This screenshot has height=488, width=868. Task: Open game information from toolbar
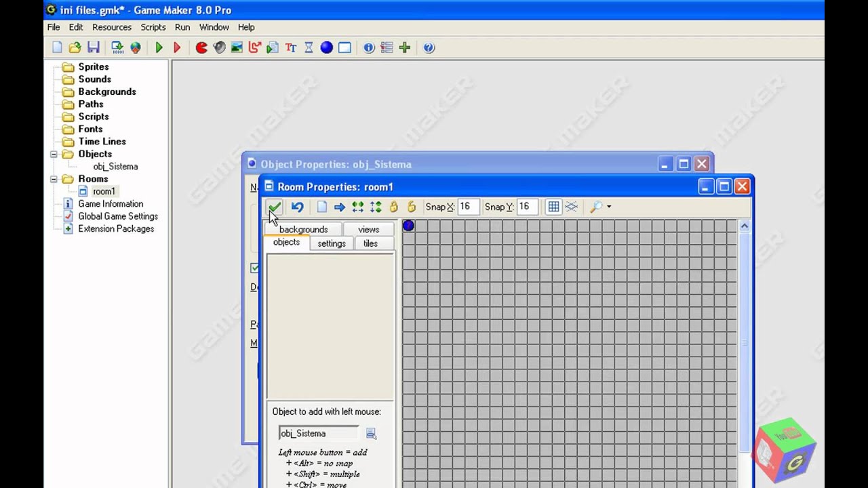(369, 47)
